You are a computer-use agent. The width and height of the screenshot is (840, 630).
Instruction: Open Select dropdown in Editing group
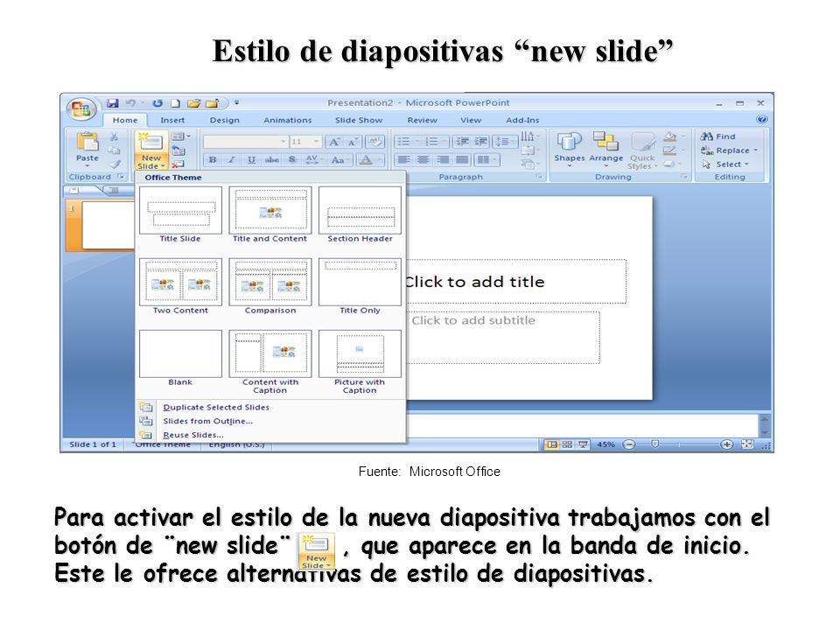tap(725, 164)
